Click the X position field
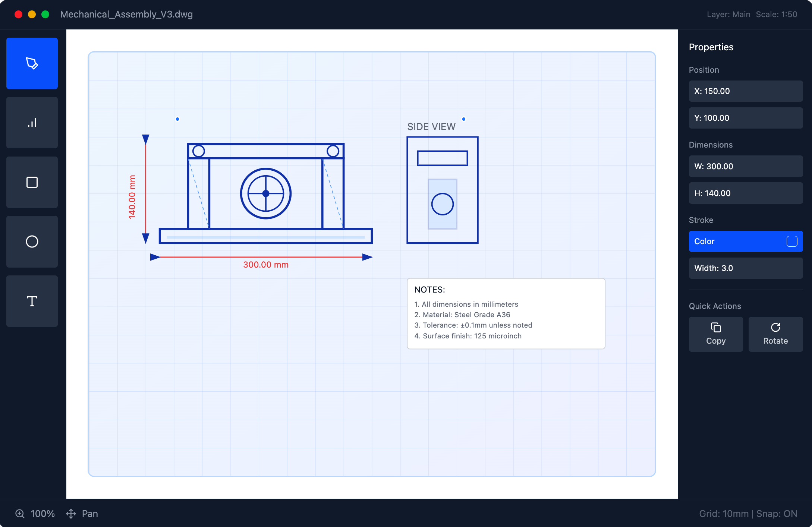Image resolution: width=812 pixels, height=527 pixels. [x=745, y=91]
